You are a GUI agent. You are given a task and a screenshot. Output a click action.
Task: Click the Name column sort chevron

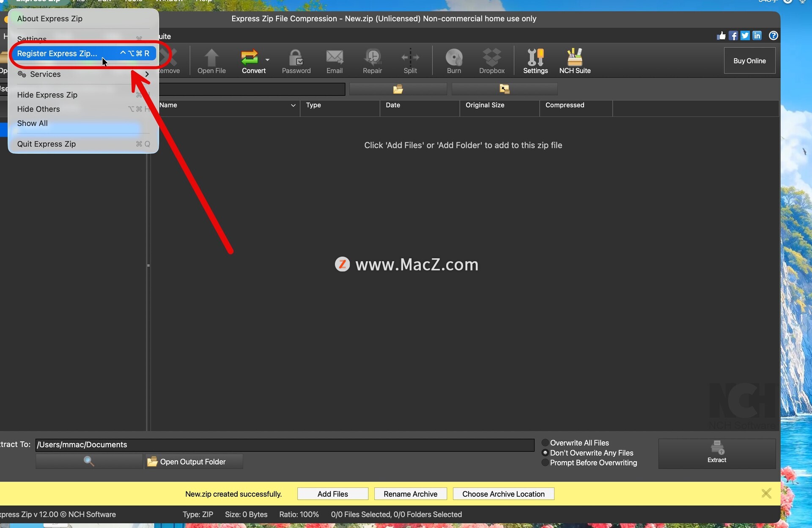click(x=293, y=105)
